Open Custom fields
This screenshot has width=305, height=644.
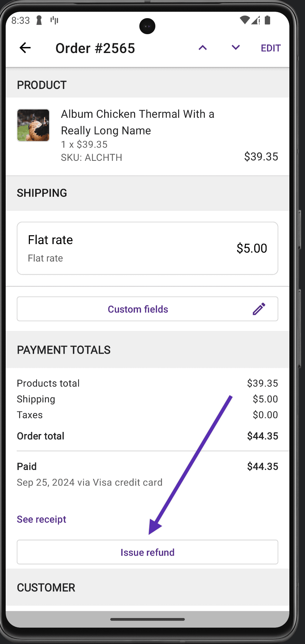(138, 309)
